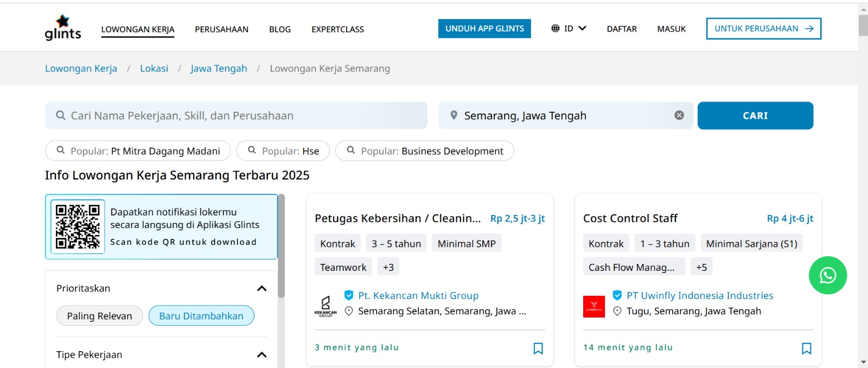868x368 pixels.
Task: Open the Jawa Tengah breadcrumb link
Action: [219, 68]
